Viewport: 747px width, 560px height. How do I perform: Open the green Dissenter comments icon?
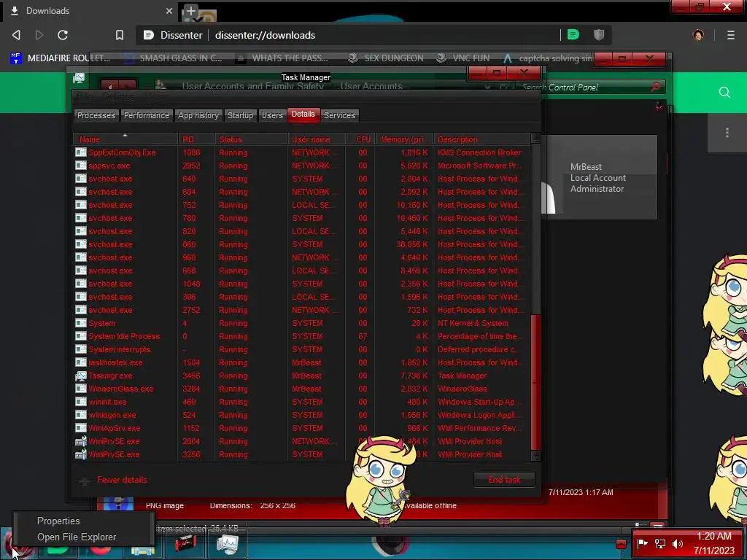pyautogui.click(x=573, y=35)
